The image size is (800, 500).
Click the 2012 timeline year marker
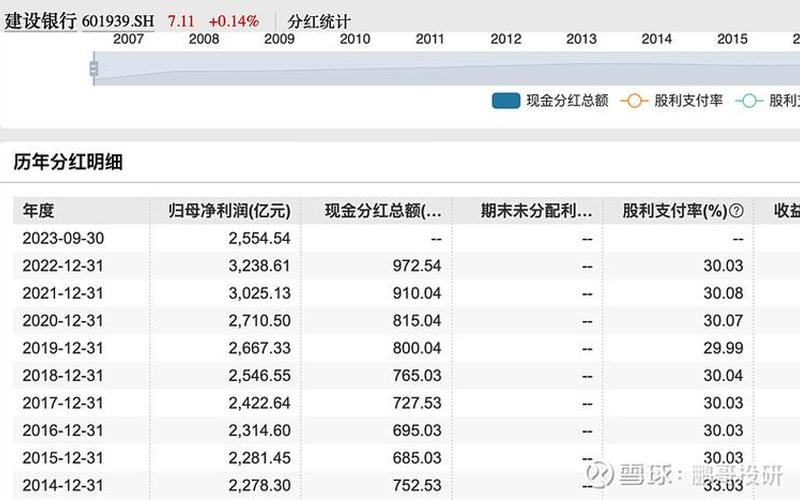point(506,39)
